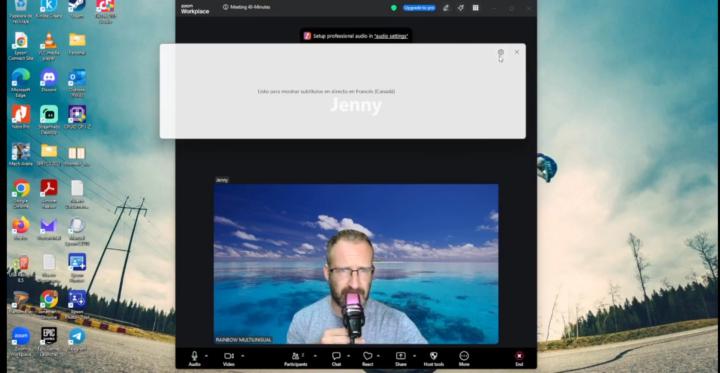The image size is (720, 373).
Task: Open Telegram desktop shortcut
Action: 77,339
